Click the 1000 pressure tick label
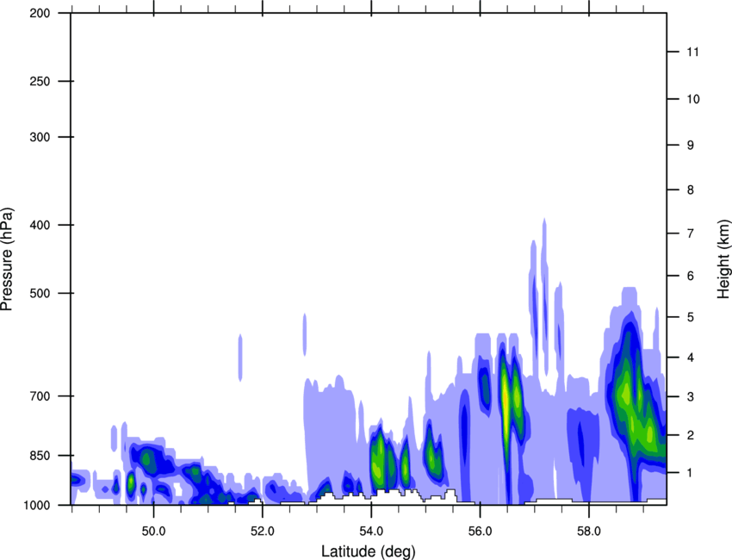 point(36,505)
